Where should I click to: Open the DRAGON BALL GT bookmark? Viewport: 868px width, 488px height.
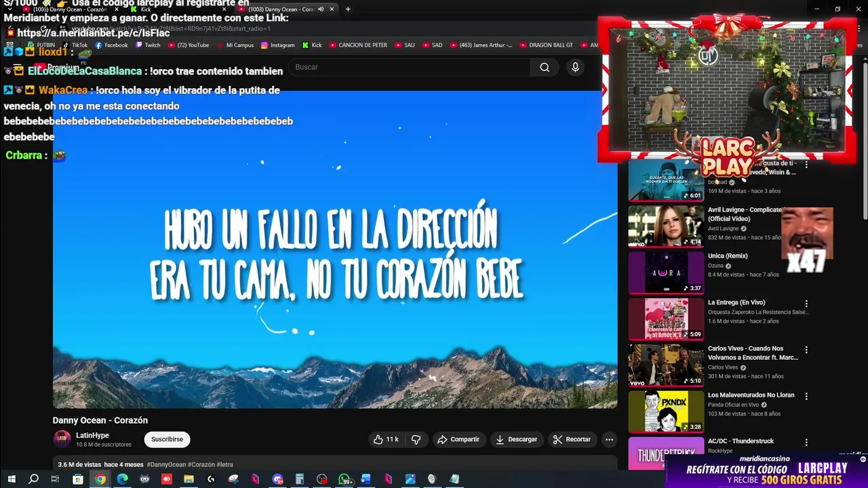point(546,45)
